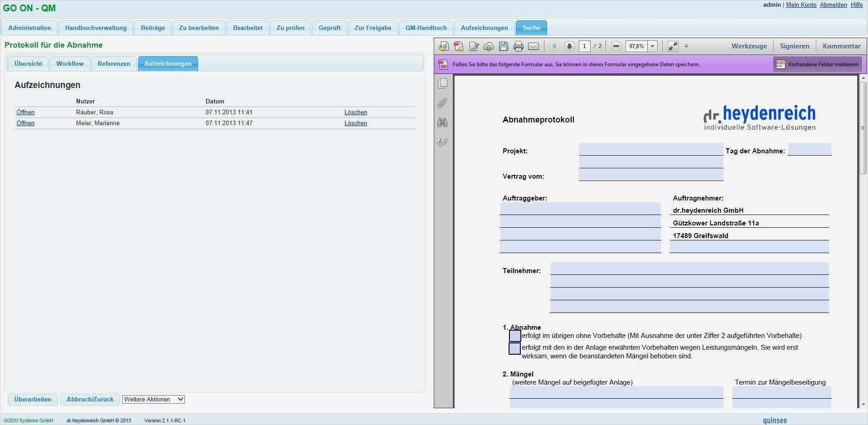Image resolution: width=868 pixels, height=425 pixels.
Task: Click the first Projekt form field
Action: point(651,149)
